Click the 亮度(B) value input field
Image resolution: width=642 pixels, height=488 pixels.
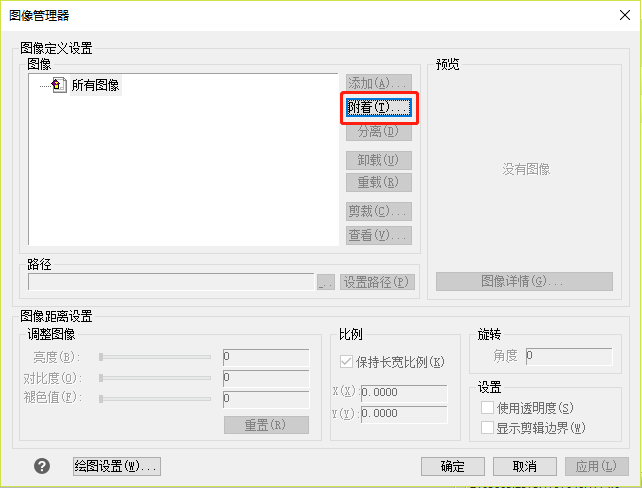pos(266,357)
